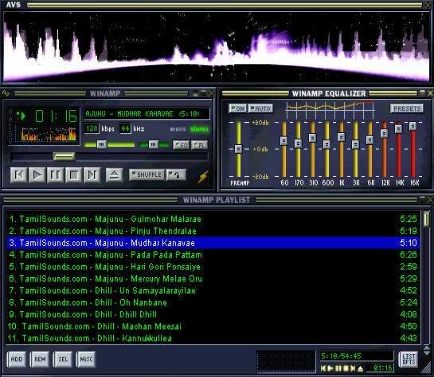Toggle Shuffle mode
This screenshot has width=434, height=377.
pos(147,175)
